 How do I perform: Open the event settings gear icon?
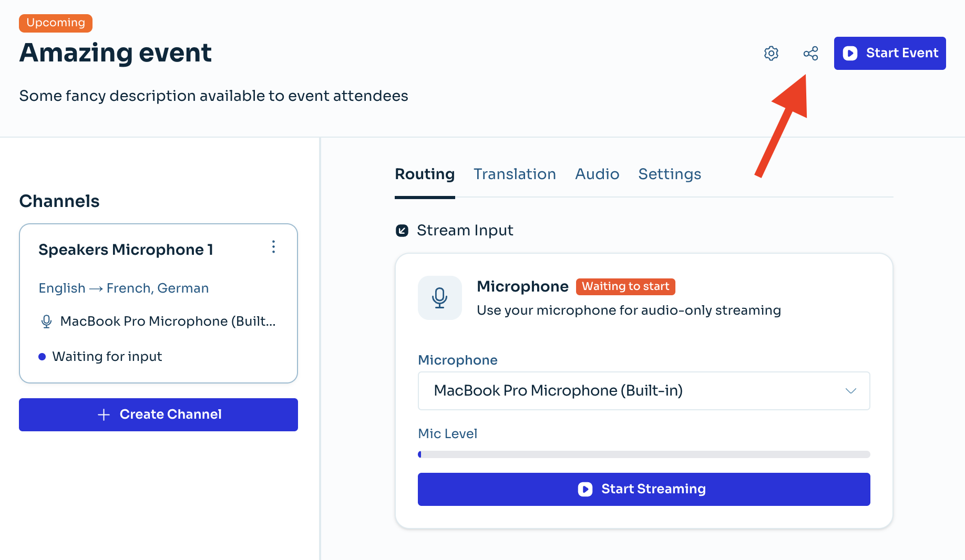[x=771, y=53]
